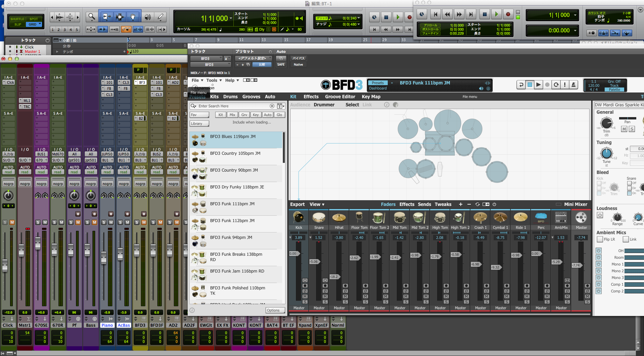Select the waveform Selector tool
Screen dimensions: 644x356
tap(119, 16)
